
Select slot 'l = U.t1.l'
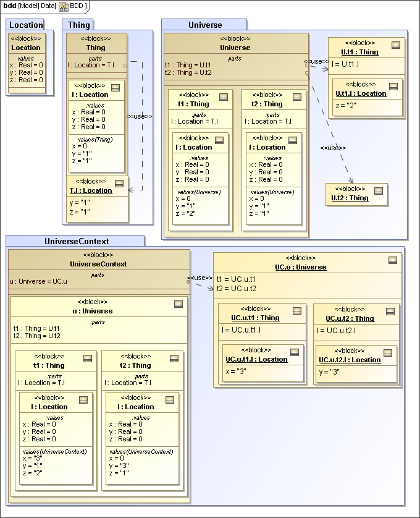(x=346, y=64)
